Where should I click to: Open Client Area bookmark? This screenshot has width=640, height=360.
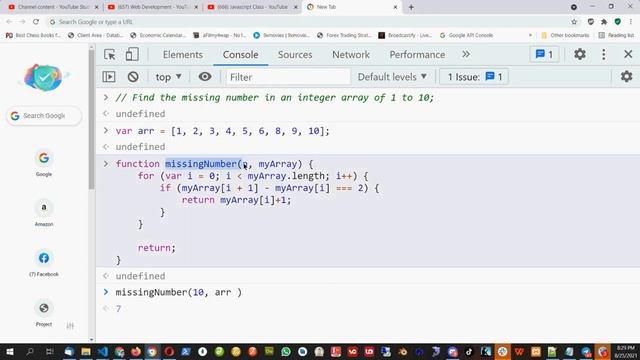[95, 36]
